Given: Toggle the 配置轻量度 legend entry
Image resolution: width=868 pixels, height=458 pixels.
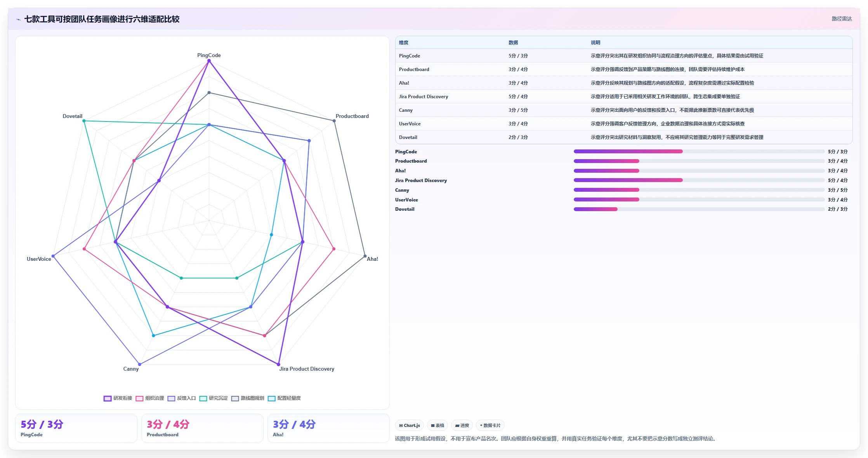Looking at the screenshot, I should tap(284, 398).
